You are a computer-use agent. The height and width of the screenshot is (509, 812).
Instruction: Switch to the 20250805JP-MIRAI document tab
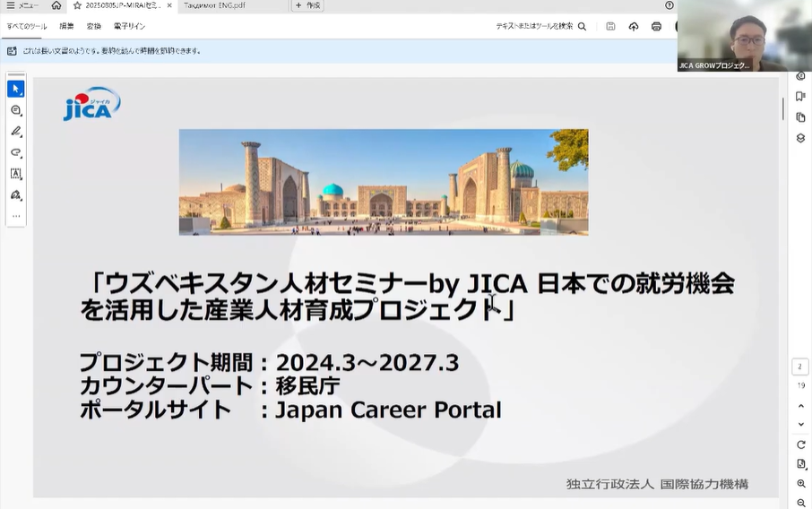[123, 5]
